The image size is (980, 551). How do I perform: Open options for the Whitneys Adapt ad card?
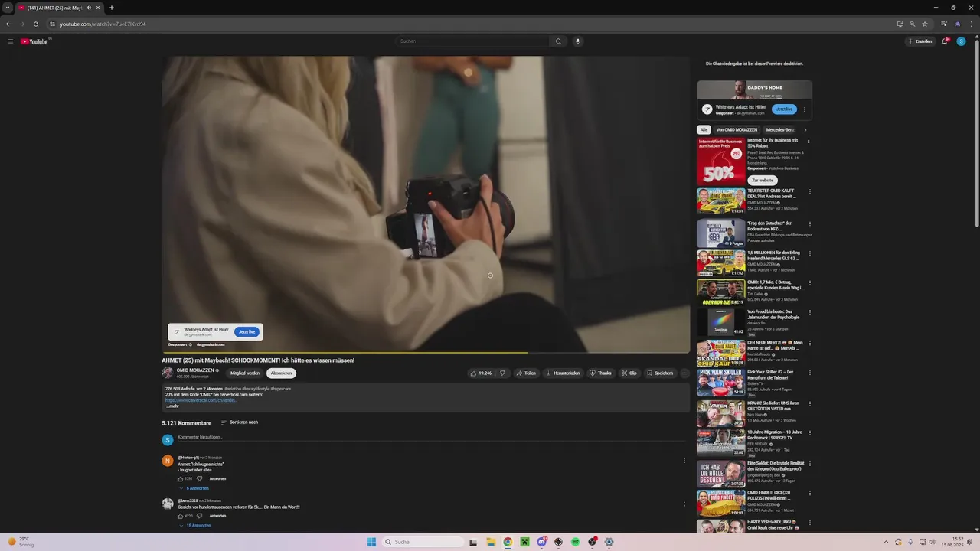[805, 109]
